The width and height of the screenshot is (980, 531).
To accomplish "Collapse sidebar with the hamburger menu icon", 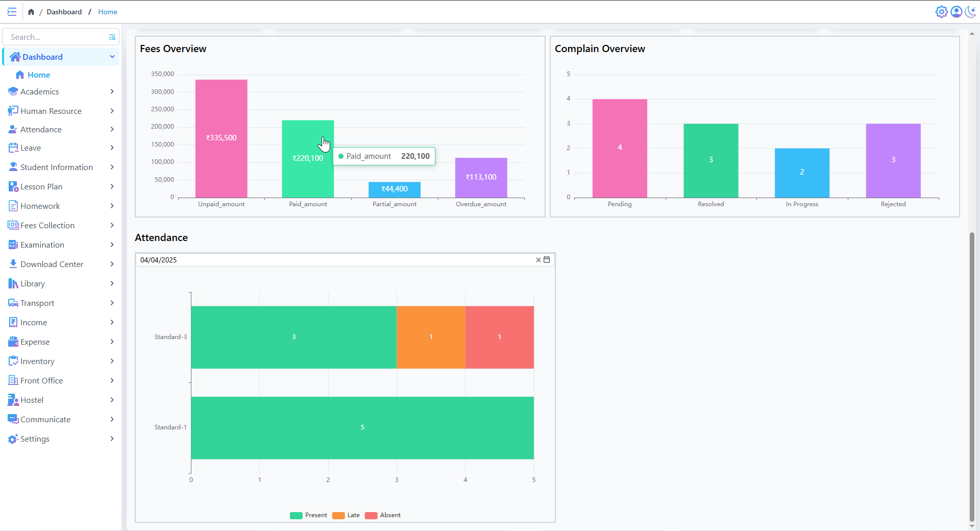I will point(12,12).
